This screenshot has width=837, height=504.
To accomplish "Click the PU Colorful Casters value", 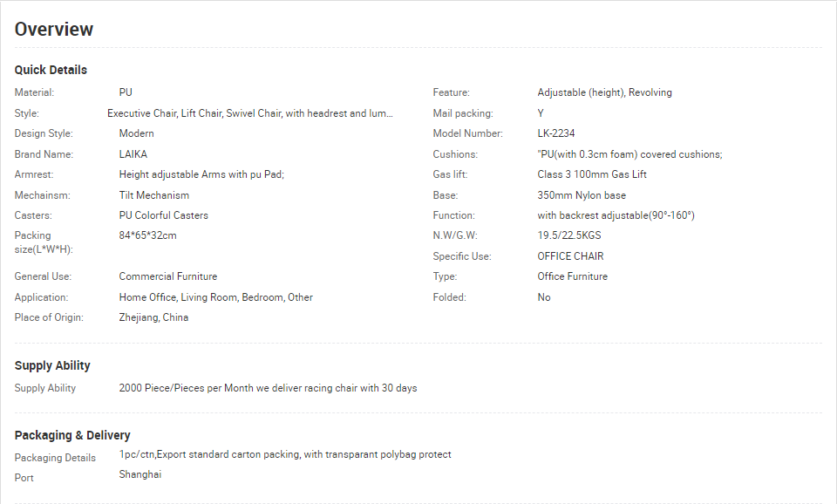I will (x=164, y=215).
